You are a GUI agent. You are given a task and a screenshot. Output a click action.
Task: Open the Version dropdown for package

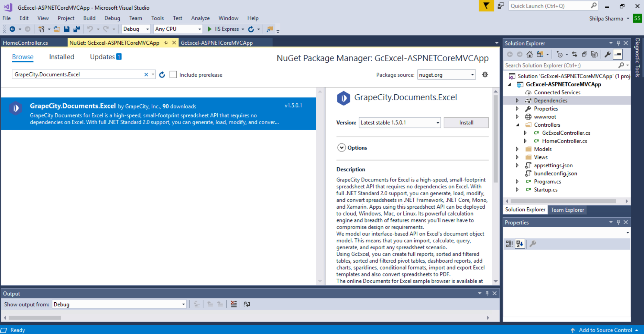(x=400, y=123)
